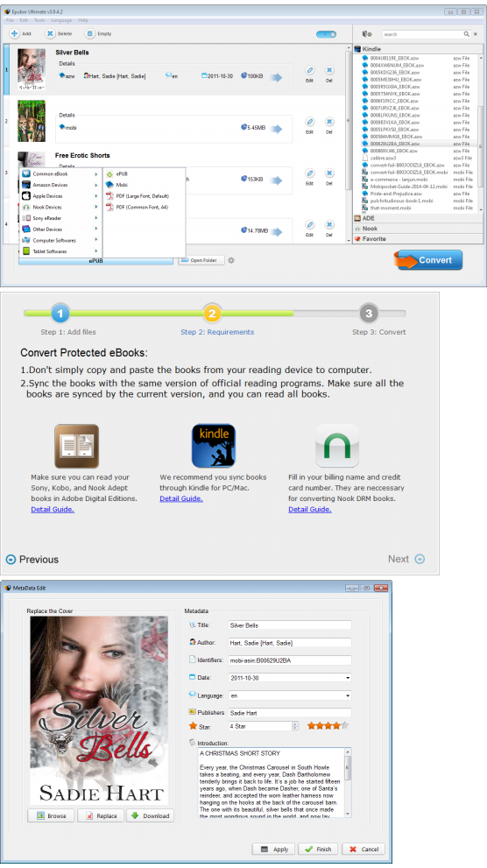Select Pride-and-Prejudice.azw in the Kindle list

click(x=396, y=194)
